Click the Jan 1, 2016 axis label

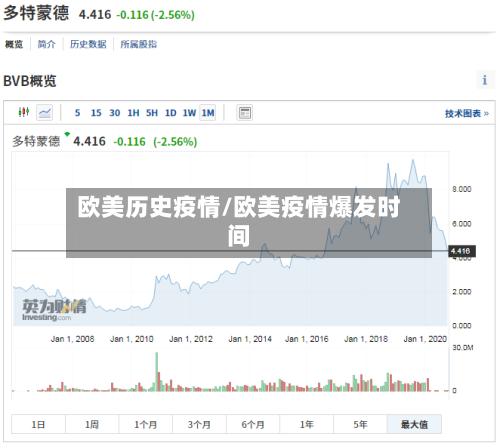[307, 339]
